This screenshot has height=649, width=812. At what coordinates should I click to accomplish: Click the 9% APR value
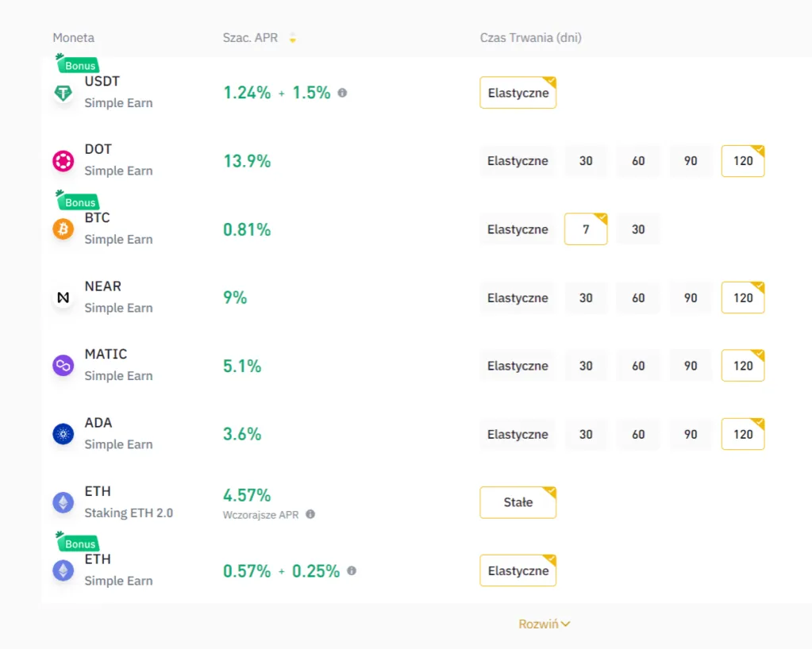click(x=235, y=298)
